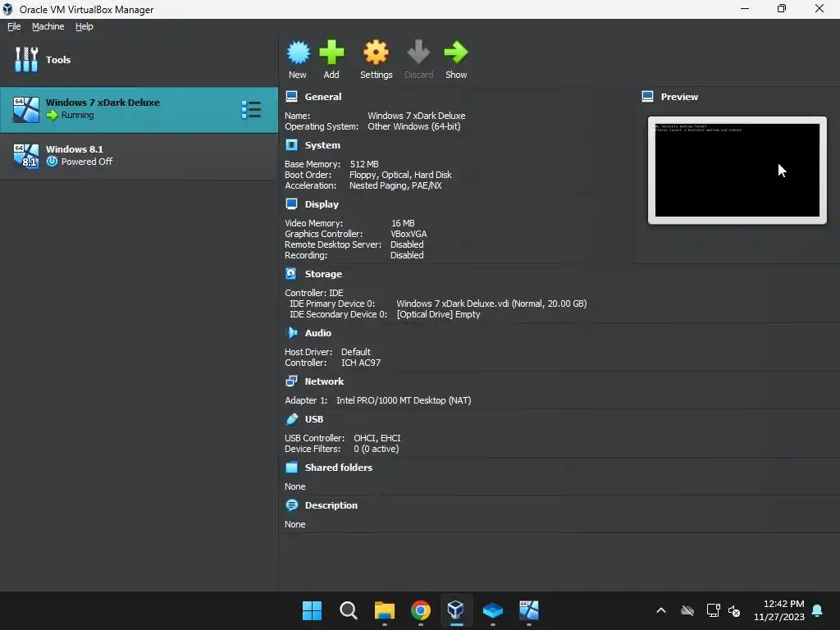Open File Explorer from the taskbar
The image size is (840, 630).
click(x=384, y=610)
